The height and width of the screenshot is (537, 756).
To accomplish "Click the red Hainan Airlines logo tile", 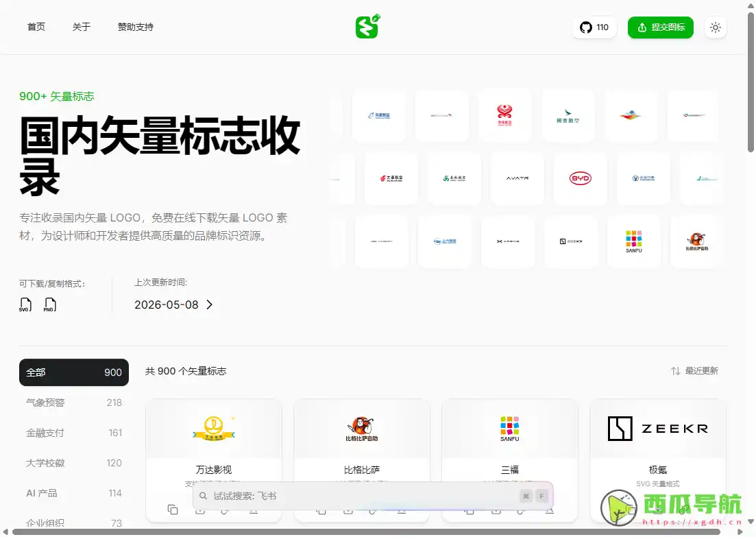I will [x=505, y=115].
